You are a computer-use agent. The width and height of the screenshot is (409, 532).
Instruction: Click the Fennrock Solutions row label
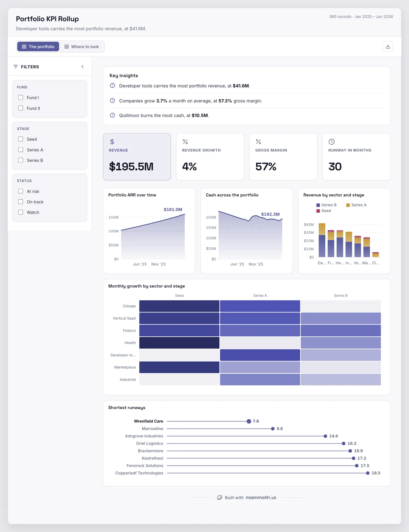click(x=145, y=466)
